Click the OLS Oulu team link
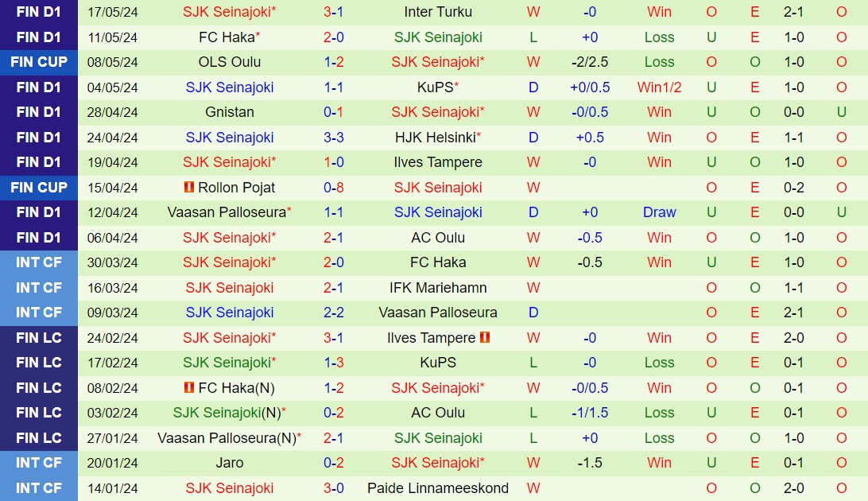The width and height of the screenshot is (868, 501). [x=229, y=62]
